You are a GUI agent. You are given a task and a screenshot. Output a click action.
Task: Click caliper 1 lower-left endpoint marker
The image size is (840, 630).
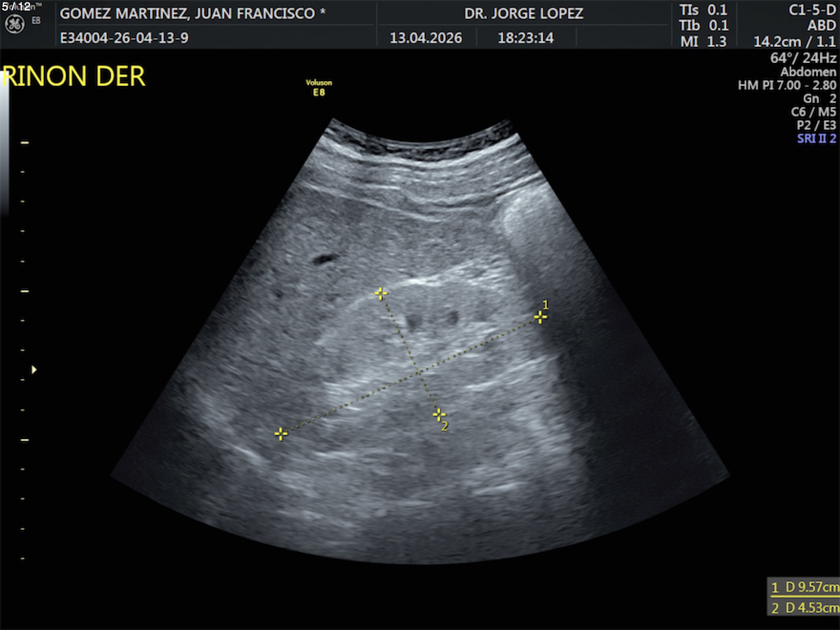281,434
